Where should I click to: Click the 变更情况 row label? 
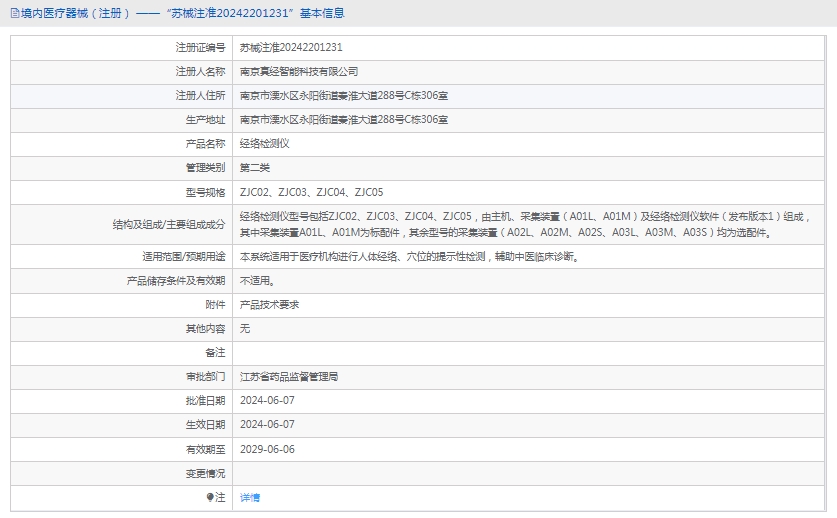coord(205,473)
